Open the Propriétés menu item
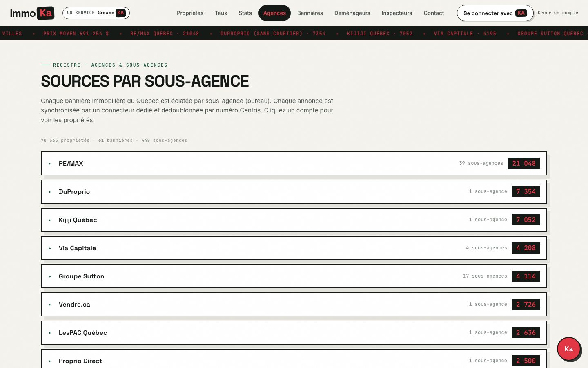Viewport: 588px width, 368px height. click(x=190, y=13)
